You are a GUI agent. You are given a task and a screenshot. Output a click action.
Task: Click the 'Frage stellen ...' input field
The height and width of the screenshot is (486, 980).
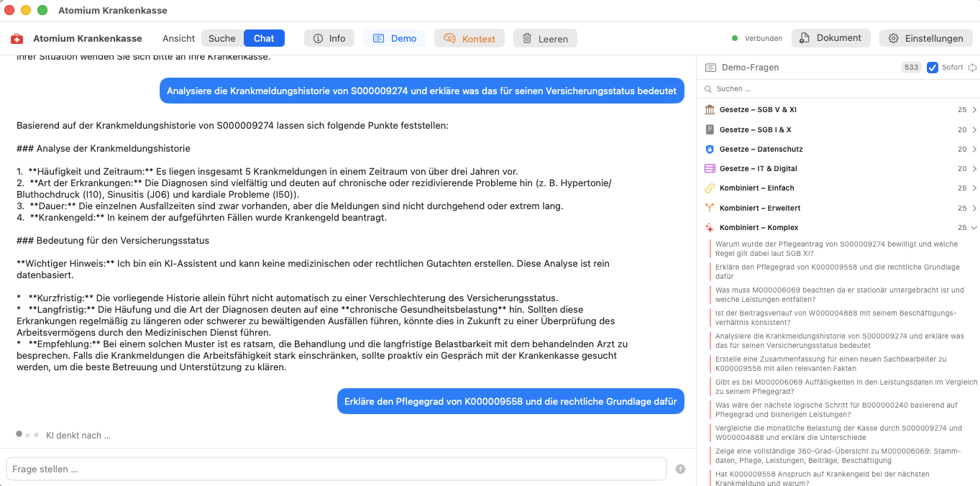coord(336,469)
